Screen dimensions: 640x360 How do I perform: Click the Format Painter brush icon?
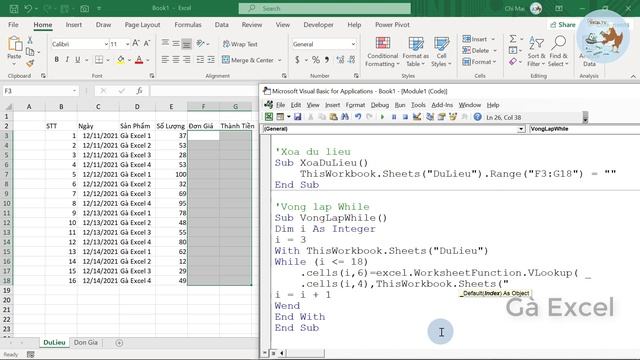30,63
